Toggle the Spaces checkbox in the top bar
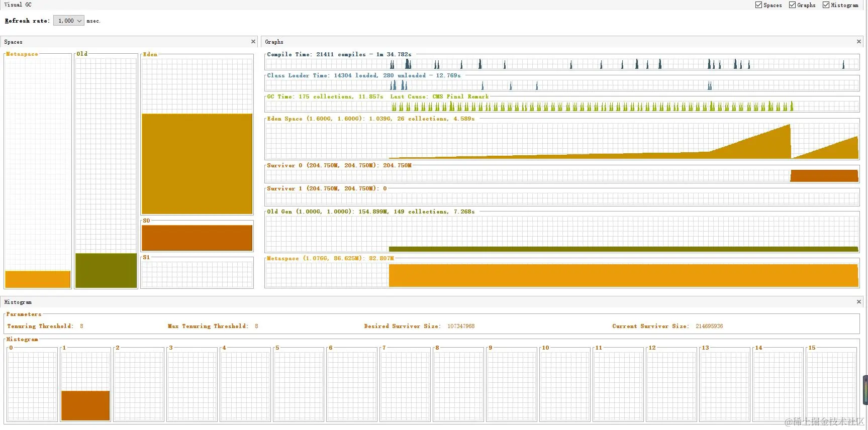The height and width of the screenshot is (430, 868). 758,5
